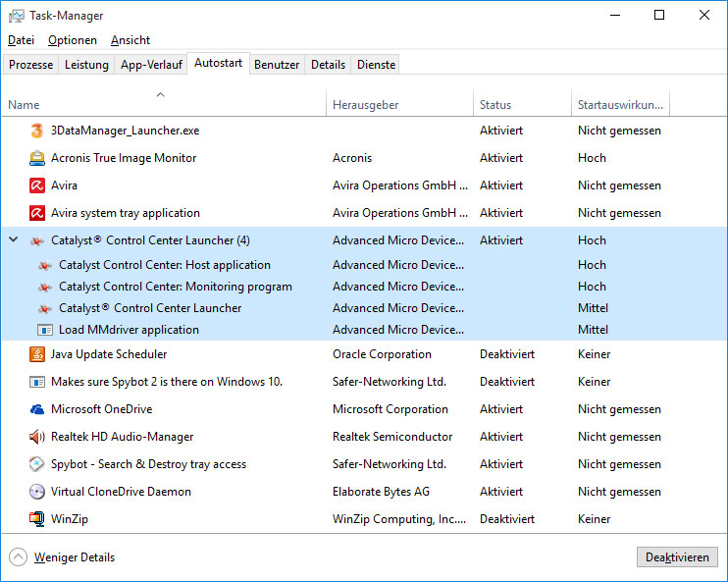Select Catalyst Control Center: Monitoring program
Screen dimensions: 728x582
click(x=176, y=287)
